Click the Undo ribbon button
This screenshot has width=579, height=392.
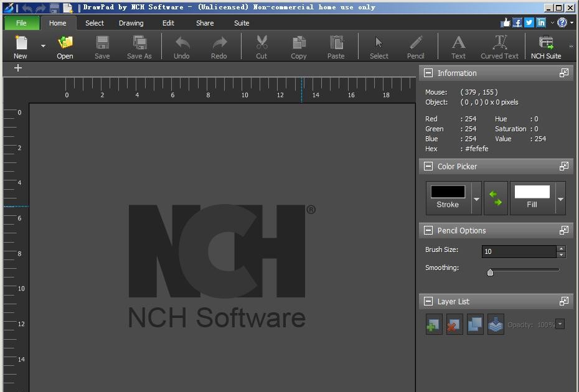[182, 47]
